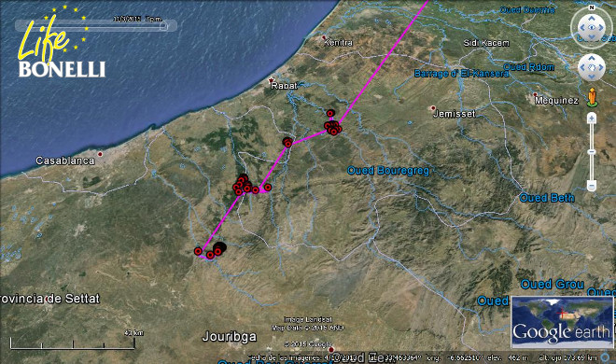The image size is (616, 364).
Task: Click the Barrage d' El-Kansera label
Action: tap(462, 74)
